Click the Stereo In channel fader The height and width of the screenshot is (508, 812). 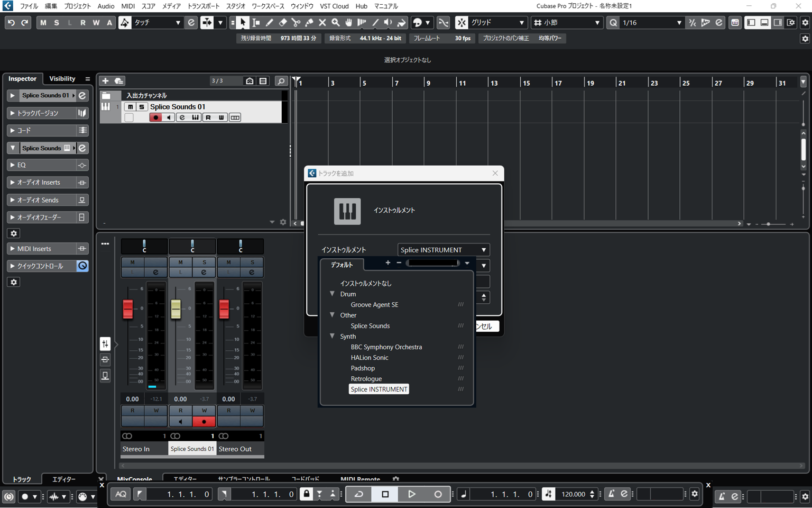click(128, 309)
